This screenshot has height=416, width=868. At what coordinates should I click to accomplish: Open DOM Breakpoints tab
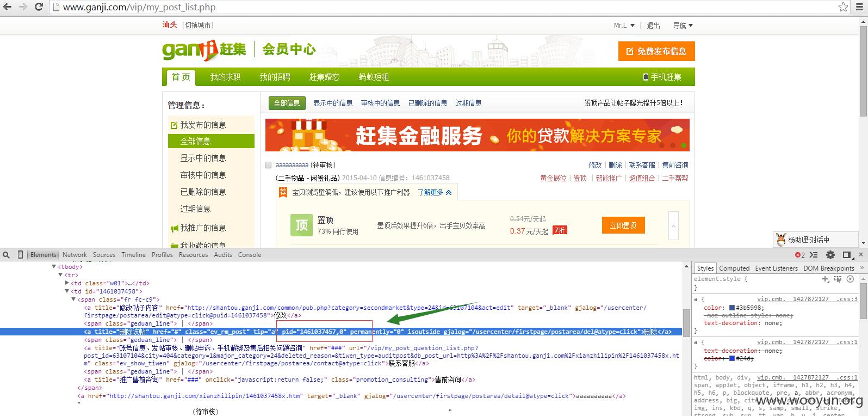pos(829,268)
